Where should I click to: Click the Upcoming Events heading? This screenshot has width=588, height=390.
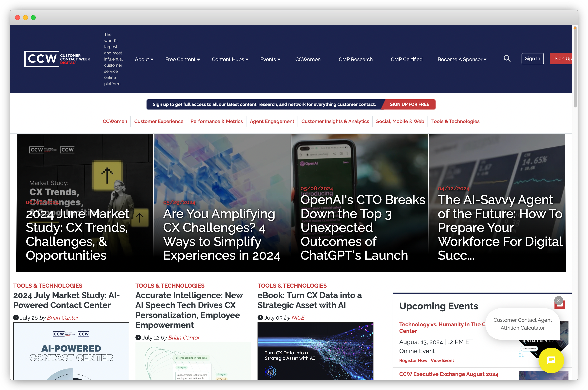pyautogui.click(x=439, y=306)
